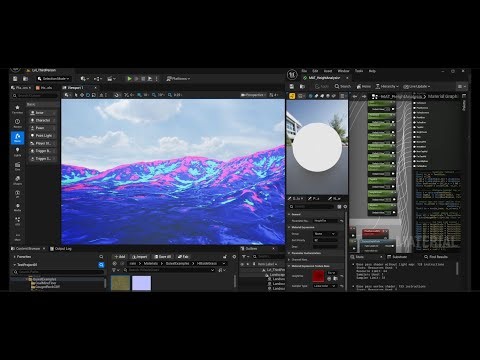This screenshot has width=480, height=360.
Task: Switch to the Viewport 1 tab
Action: click(x=76, y=88)
